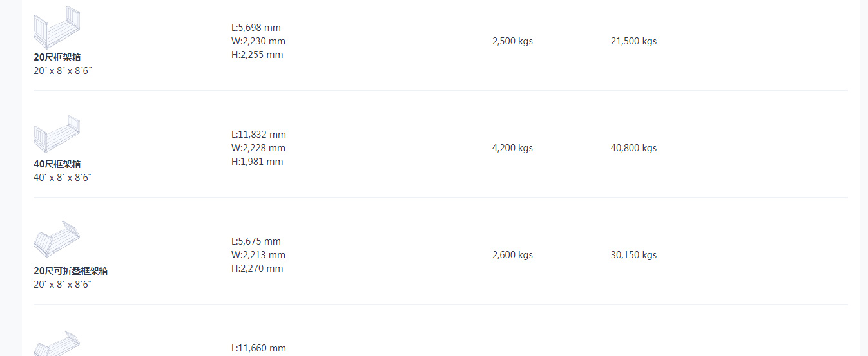This screenshot has width=868, height=356.
Task: Select the 20尺框架箱 title text
Action: pos(57,57)
